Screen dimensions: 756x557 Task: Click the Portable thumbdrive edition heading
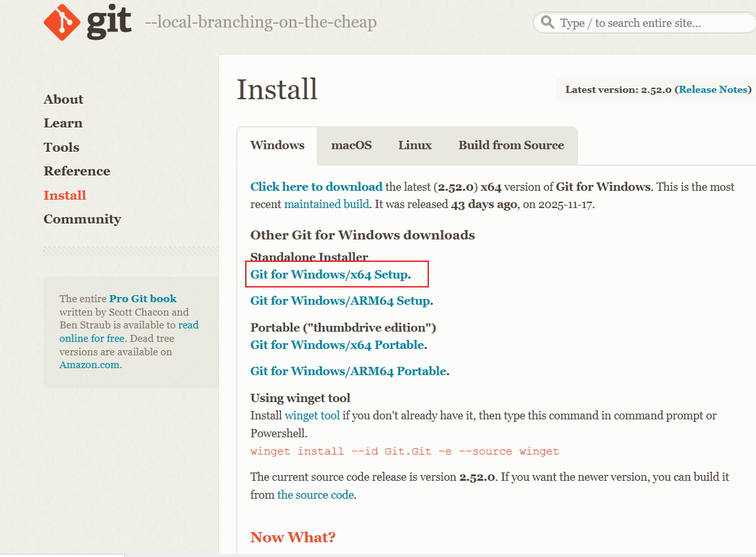pos(343,328)
